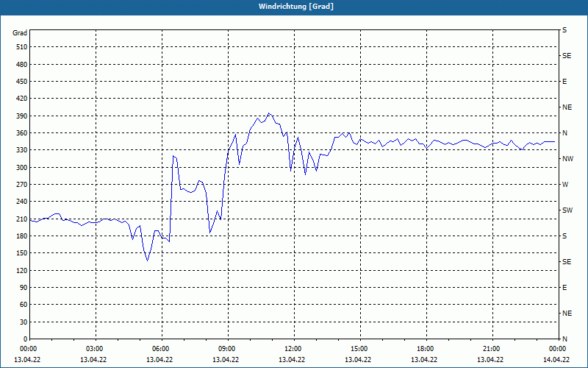Click the y-axis value 480
588x368 pixels.
click(x=22, y=64)
